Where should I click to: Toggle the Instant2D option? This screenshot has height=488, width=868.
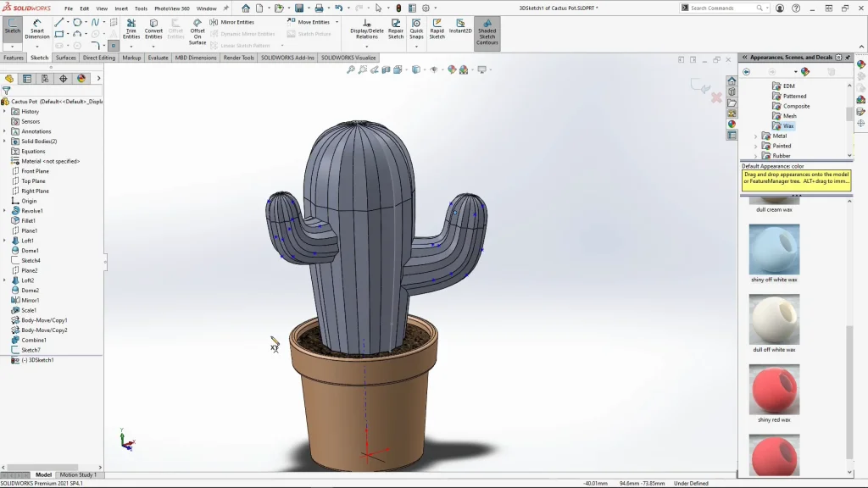[460, 26]
